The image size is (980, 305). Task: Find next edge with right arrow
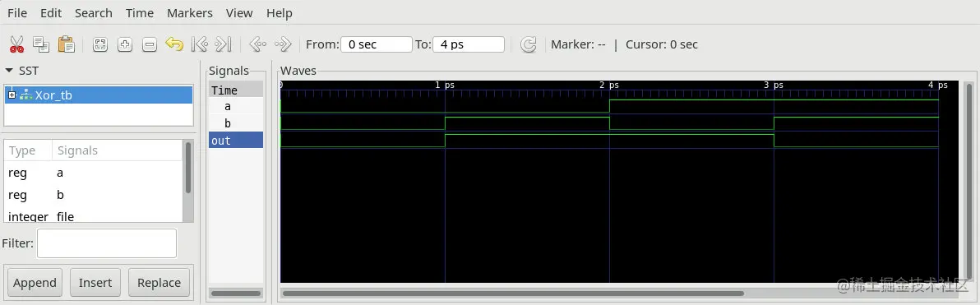pyautogui.click(x=283, y=44)
